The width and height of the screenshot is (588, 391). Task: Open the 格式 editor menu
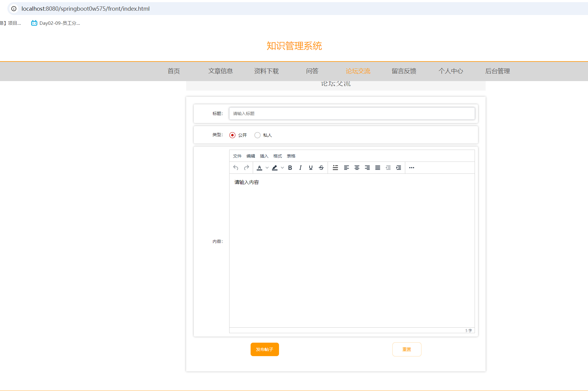pos(277,156)
